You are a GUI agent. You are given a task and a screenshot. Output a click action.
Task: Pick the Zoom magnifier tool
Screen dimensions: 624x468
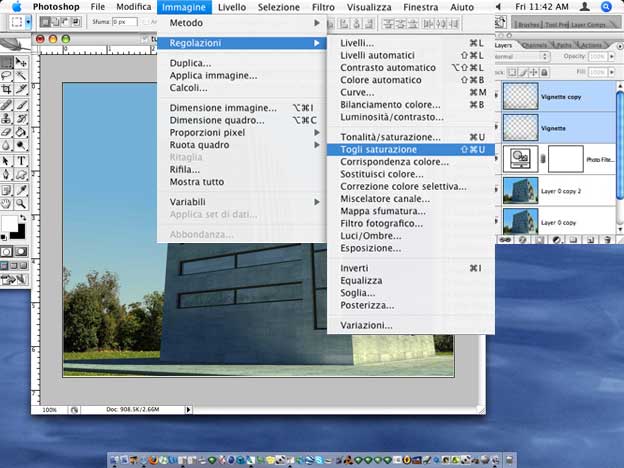click(x=21, y=202)
